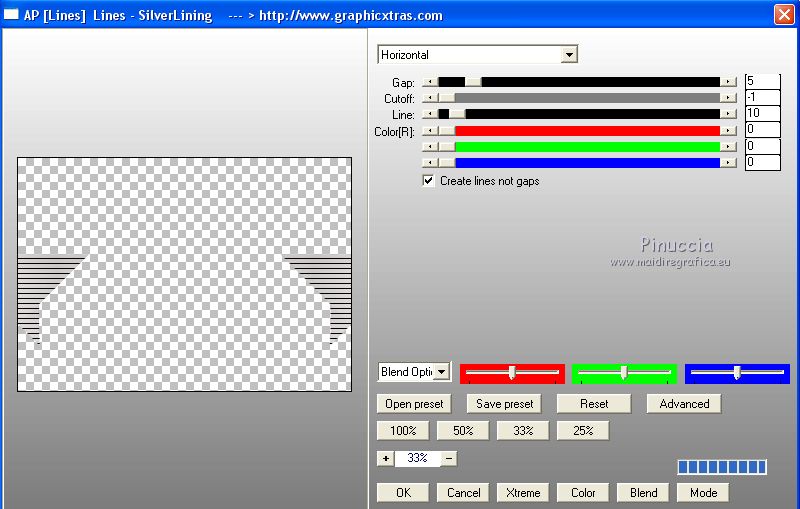Set preview zoom to 100%
Image resolution: width=800 pixels, height=509 pixels.
click(403, 430)
